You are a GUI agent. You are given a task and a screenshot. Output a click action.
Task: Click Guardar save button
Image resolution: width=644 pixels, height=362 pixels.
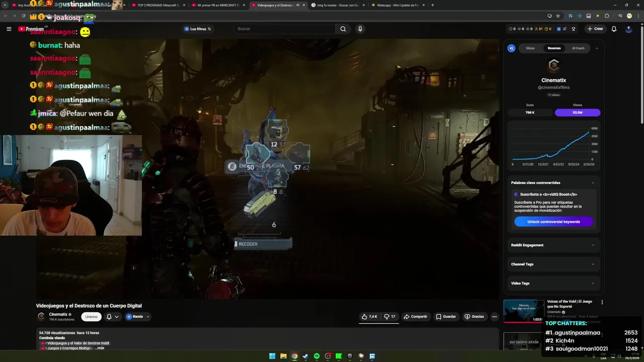446,317
